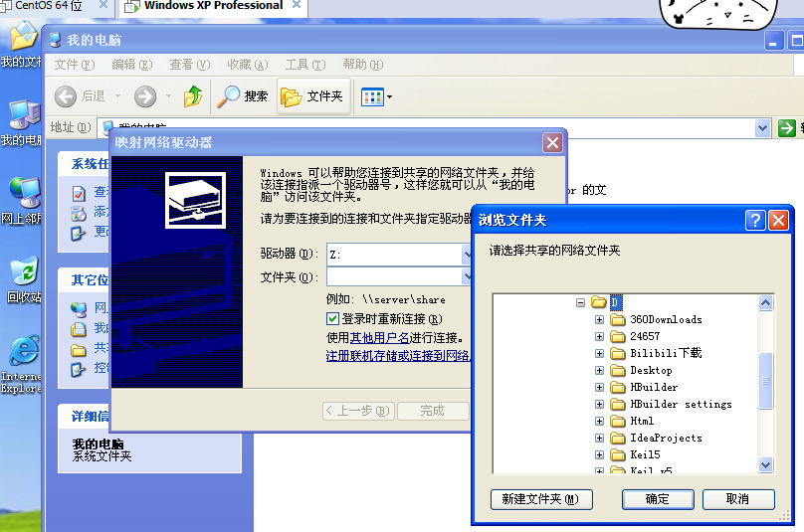Viewport: 804px width, 532px height.
Task: Expand the Desktop folder node
Action: click(x=599, y=371)
